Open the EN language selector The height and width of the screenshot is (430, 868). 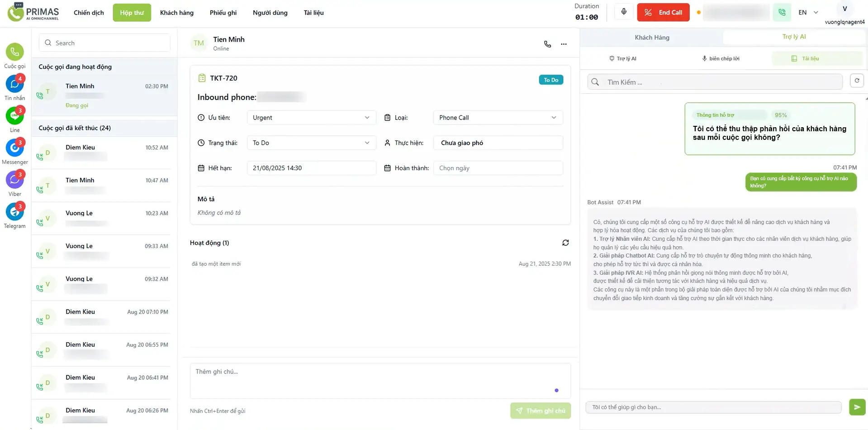coord(808,13)
